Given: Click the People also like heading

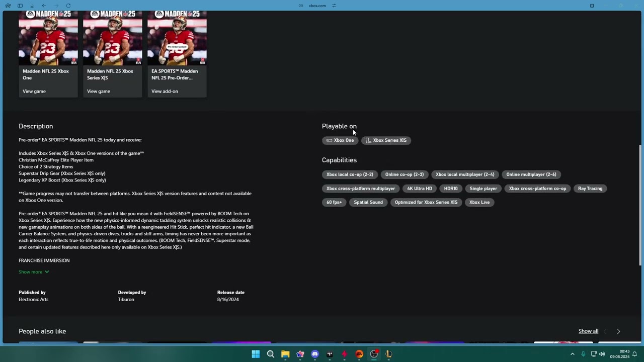Looking at the screenshot, I should (42, 331).
